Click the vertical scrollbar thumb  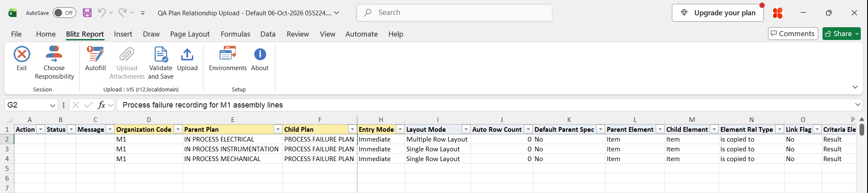pyautogui.click(x=862, y=129)
